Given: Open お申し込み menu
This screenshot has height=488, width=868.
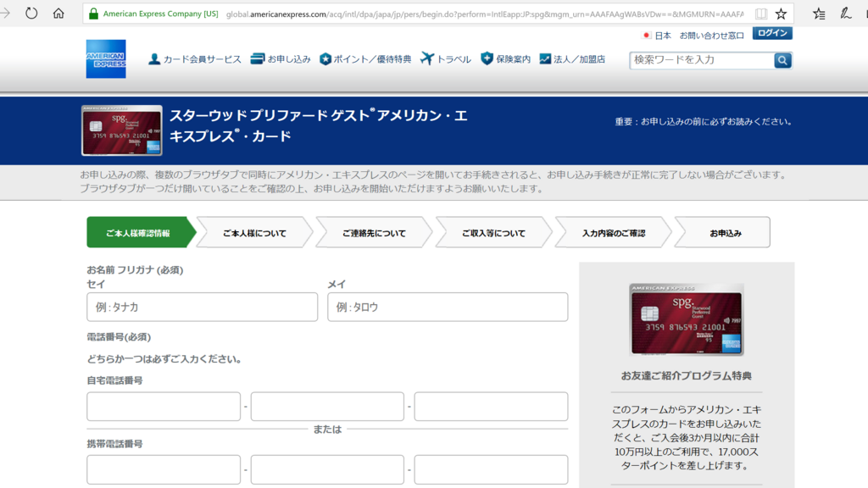Looking at the screenshot, I should pyautogui.click(x=281, y=59).
